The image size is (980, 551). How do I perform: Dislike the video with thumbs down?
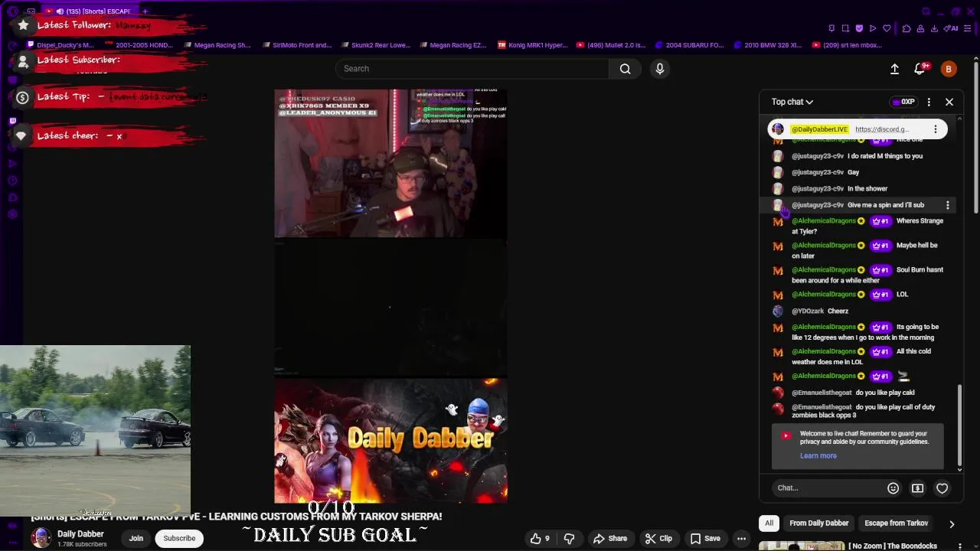569,539
